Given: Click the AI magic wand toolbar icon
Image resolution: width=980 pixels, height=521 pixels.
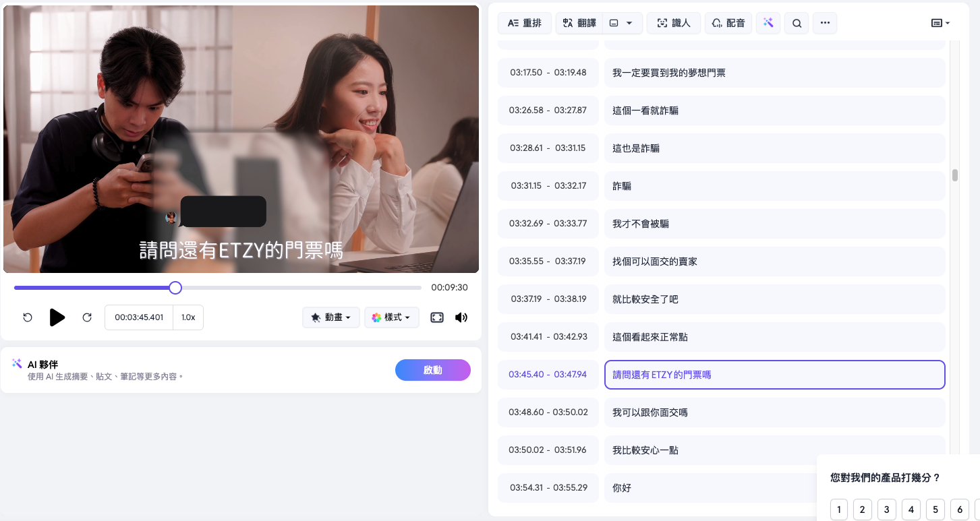Looking at the screenshot, I should [x=768, y=24].
